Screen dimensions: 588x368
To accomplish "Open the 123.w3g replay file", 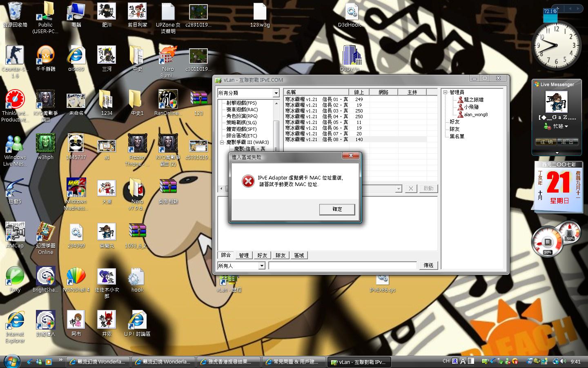I will point(260,16).
